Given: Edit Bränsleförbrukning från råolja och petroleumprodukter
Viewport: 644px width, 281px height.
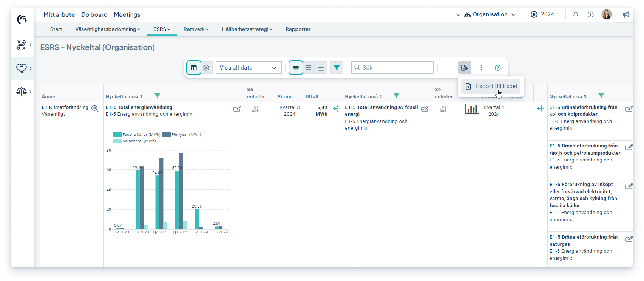Looking at the screenshot, I should click(629, 147).
